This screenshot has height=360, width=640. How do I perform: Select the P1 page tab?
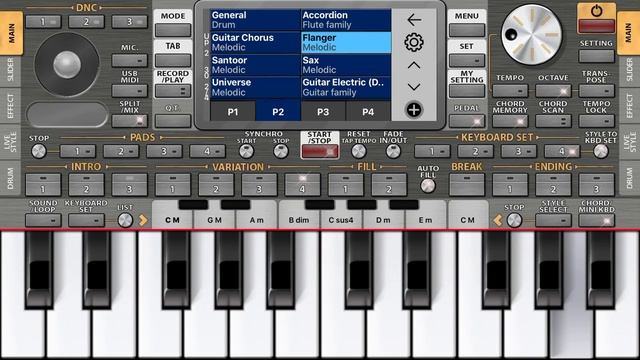[x=233, y=112]
